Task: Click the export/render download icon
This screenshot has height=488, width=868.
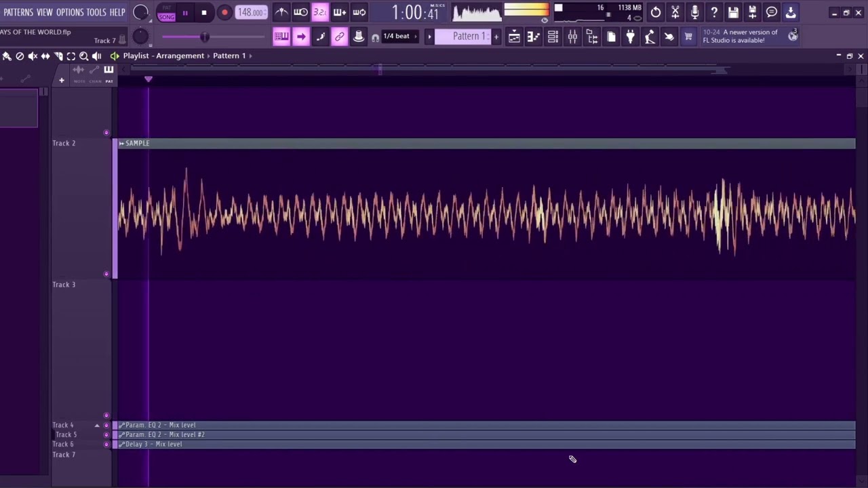Action: pyautogui.click(x=791, y=12)
